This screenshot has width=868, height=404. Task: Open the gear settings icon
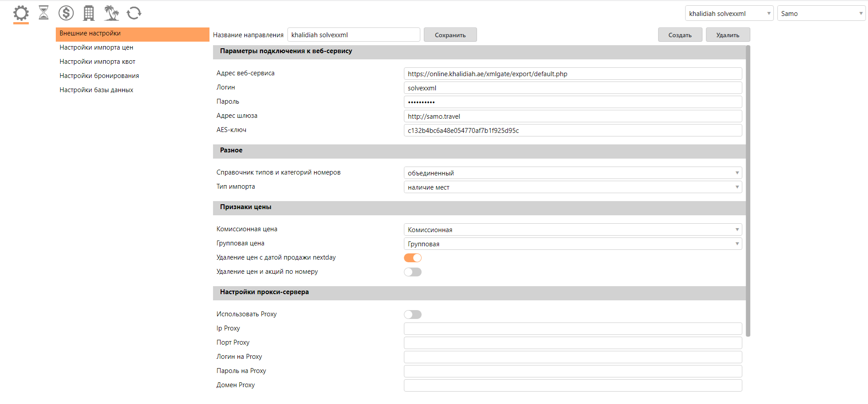click(21, 13)
